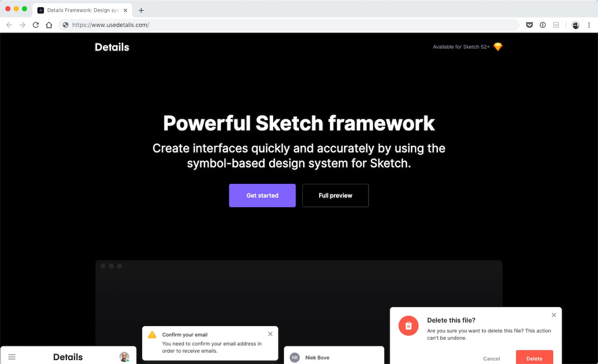Click the info circle extension icon
Image resolution: width=598 pixels, height=364 pixels.
click(543, 25)
